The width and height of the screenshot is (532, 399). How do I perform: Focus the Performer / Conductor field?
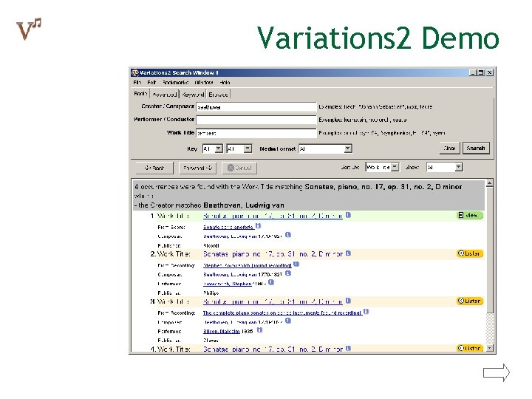point(256,120)
